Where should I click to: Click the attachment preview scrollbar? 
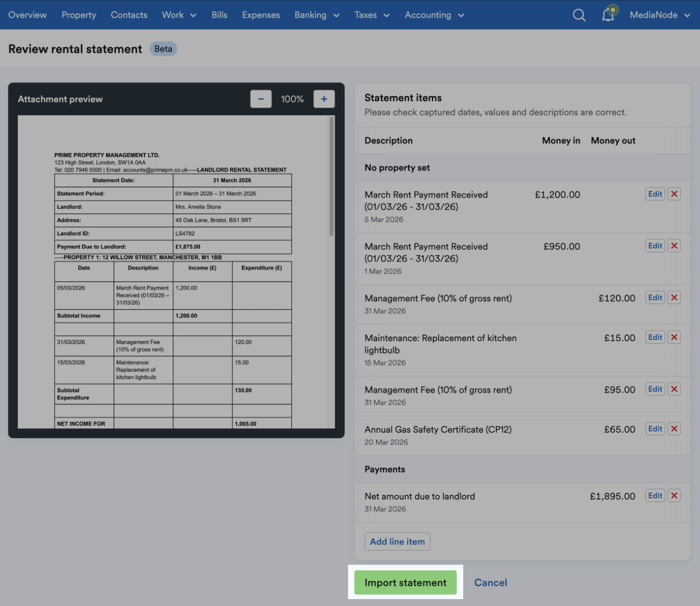click(332, 177)
